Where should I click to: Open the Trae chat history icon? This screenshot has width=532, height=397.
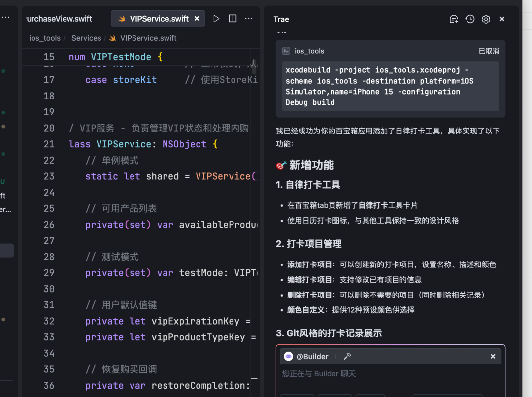click(x=470, y=19)
